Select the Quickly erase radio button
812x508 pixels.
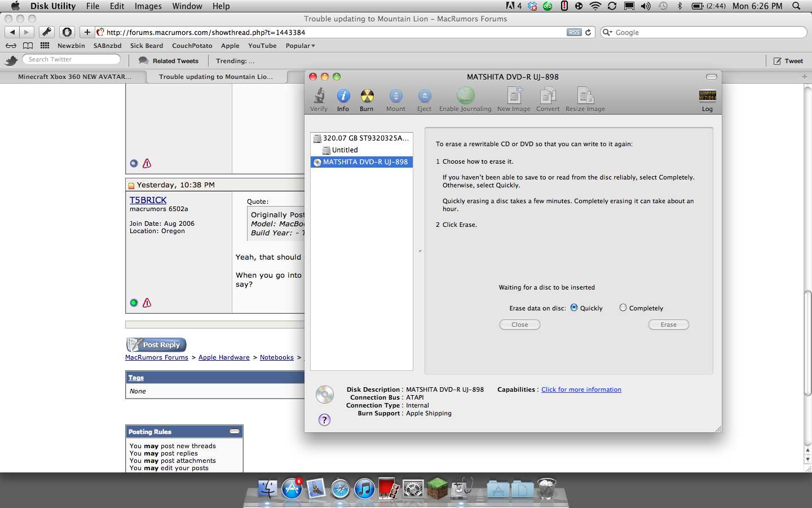(574, 308)
